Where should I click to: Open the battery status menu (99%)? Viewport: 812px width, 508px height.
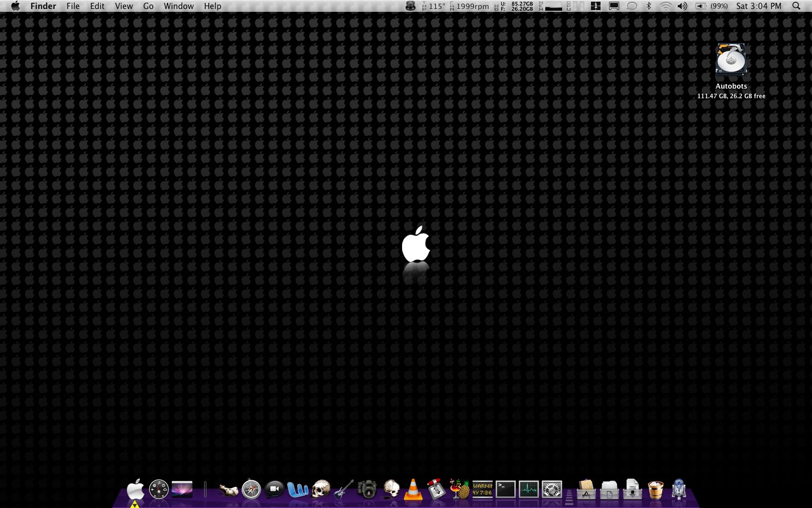click(x=711, y=6)
